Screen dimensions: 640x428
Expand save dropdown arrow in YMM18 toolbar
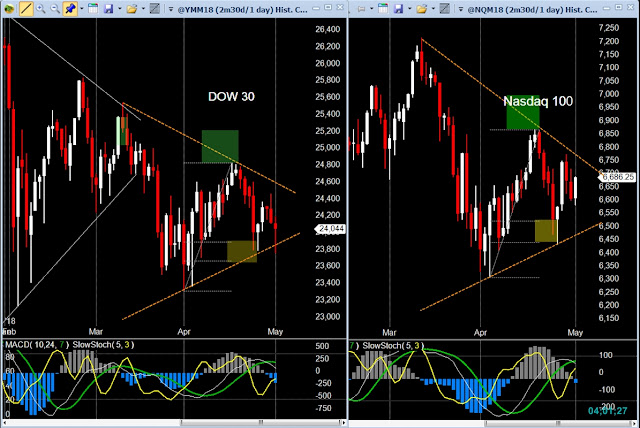coord(119,9)
